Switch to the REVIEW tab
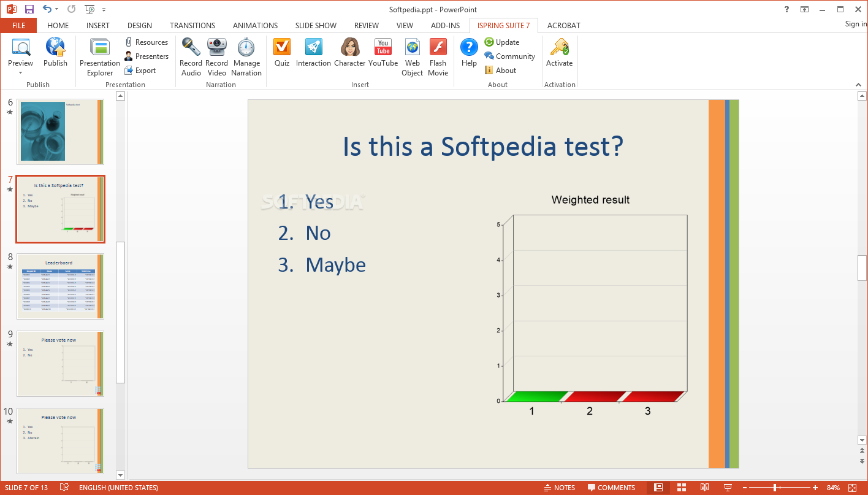The height and width of the screenshot is (495, 868). click(x=367, y=25)
